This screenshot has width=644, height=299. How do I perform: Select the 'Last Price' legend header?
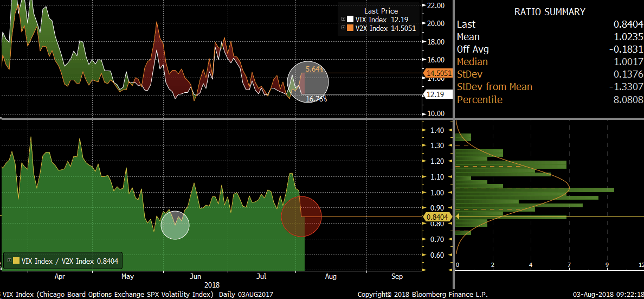pos(381,11)
